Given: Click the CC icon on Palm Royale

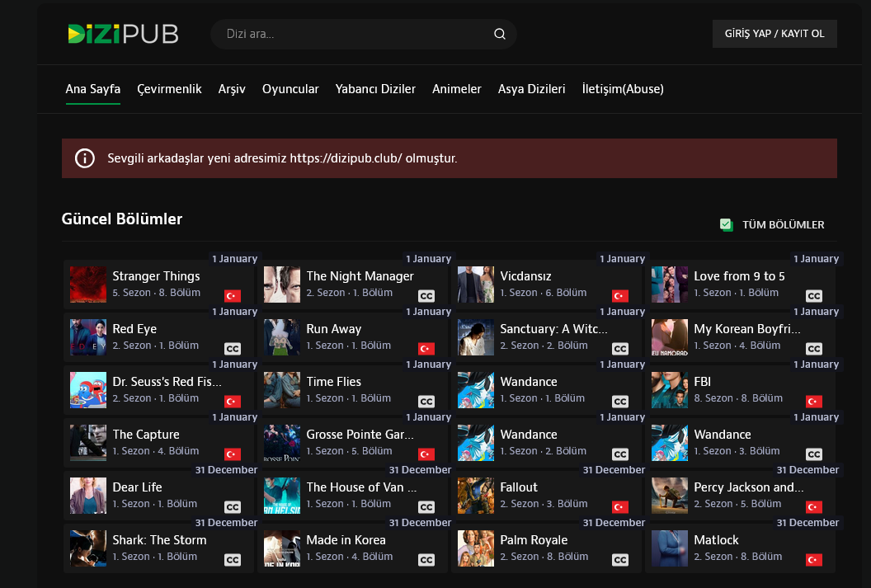Looking at the screenshot, I should pos(620,560).
